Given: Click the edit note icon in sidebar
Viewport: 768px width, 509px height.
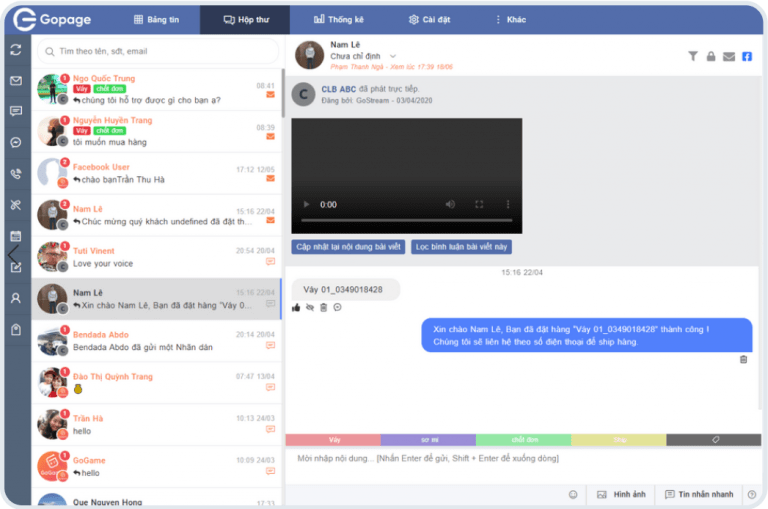Looking at the screenshot, I should tap(16, 267).
